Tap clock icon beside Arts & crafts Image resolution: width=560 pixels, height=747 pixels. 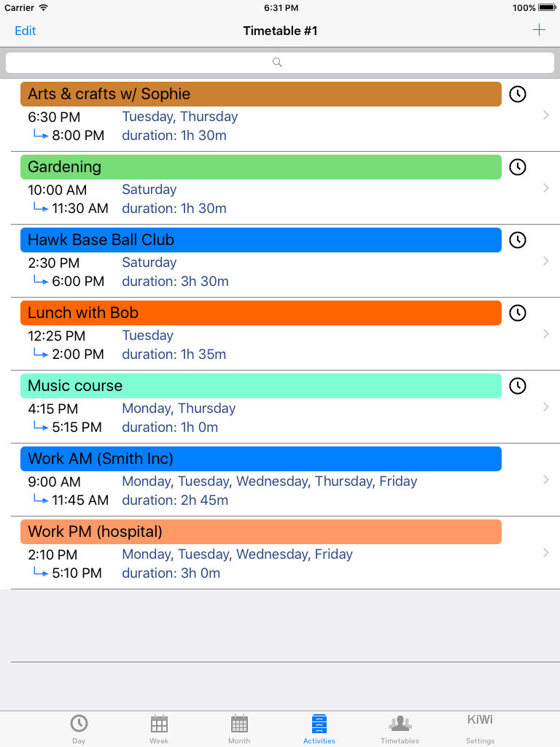pos(518,94)
